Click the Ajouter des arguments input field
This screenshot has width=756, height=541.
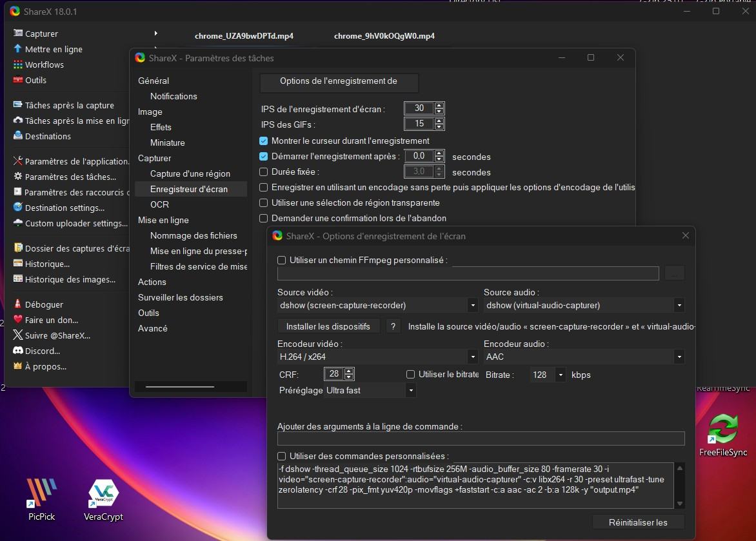pos(481,438)
